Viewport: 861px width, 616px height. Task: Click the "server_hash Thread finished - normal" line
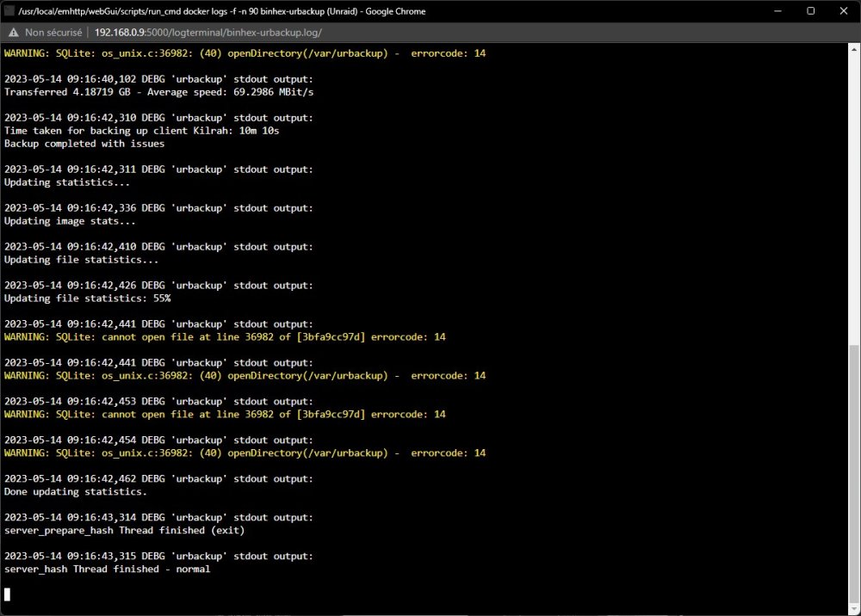tap(107, 570)
